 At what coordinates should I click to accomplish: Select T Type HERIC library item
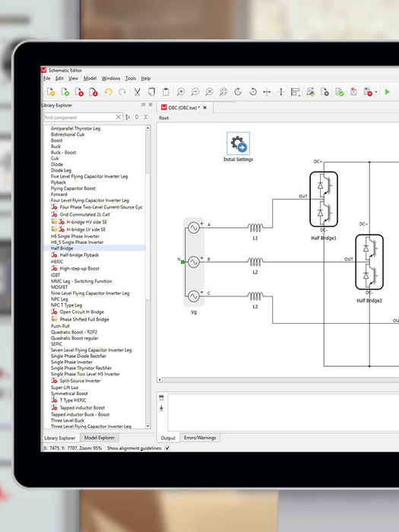pos(73,401)
